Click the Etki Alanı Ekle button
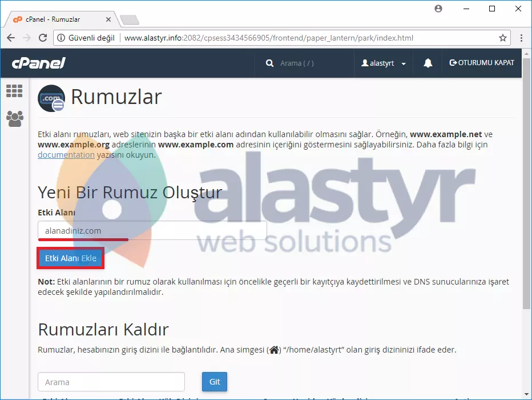 click(x=71, y=258)
